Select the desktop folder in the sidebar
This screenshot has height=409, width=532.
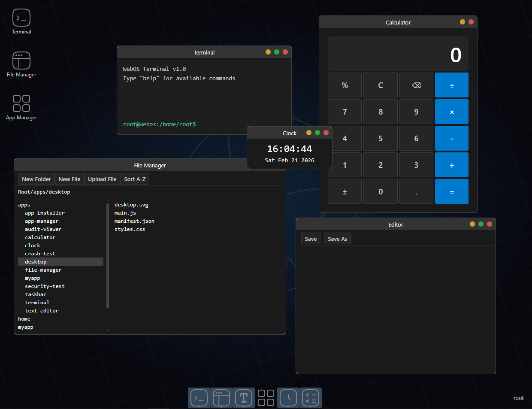coord(36,261)
